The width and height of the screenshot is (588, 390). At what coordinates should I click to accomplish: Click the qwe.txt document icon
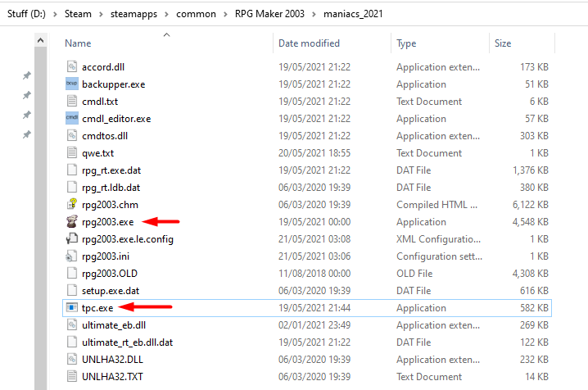pos(71,153)
